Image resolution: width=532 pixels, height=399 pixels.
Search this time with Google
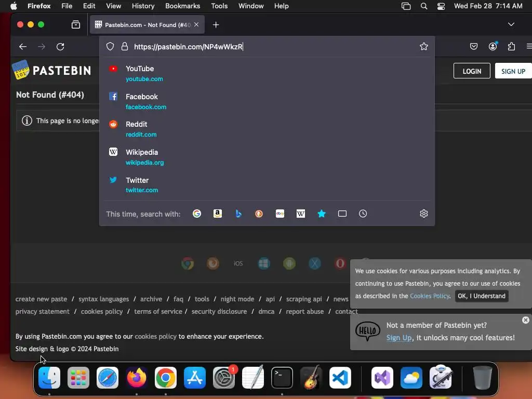tap(197, 214)
